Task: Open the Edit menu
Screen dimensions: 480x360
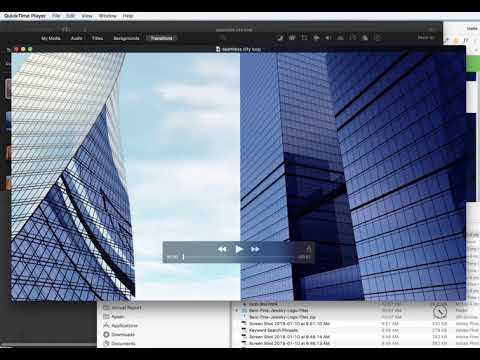Action: [x=71, y=16]
